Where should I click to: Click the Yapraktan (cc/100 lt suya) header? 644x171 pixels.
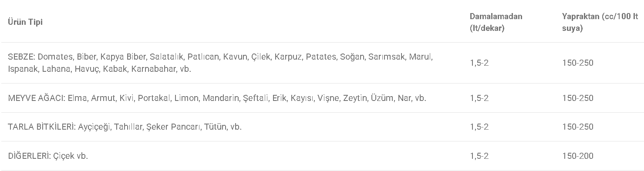[x=600, y=22]
